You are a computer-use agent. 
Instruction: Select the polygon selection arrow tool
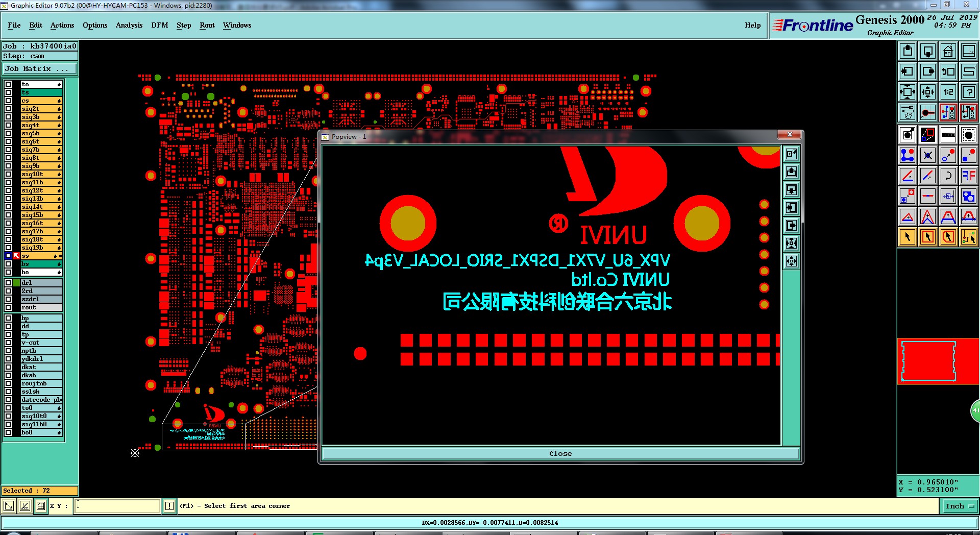pos(948,237)
